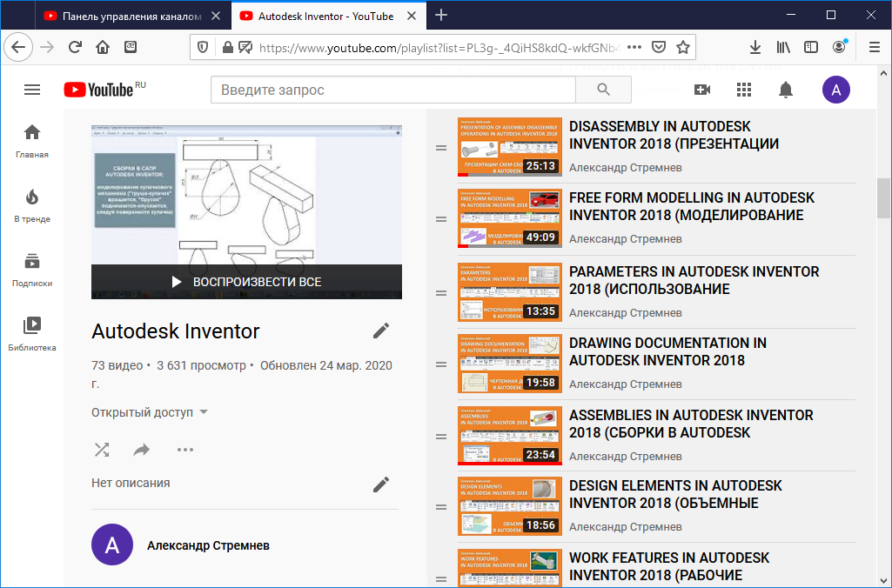Screen dimensions: 892x588
Task: Open WORK FEATURES IN AUTODESK INVENTOR title
Action: point(669,566)
